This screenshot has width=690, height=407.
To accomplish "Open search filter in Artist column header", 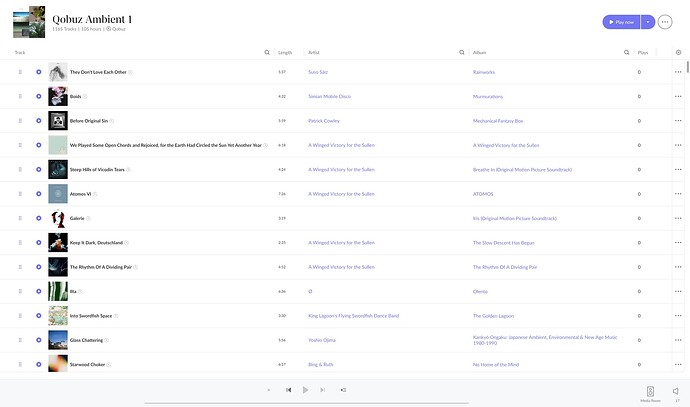I will pos(460,52).
